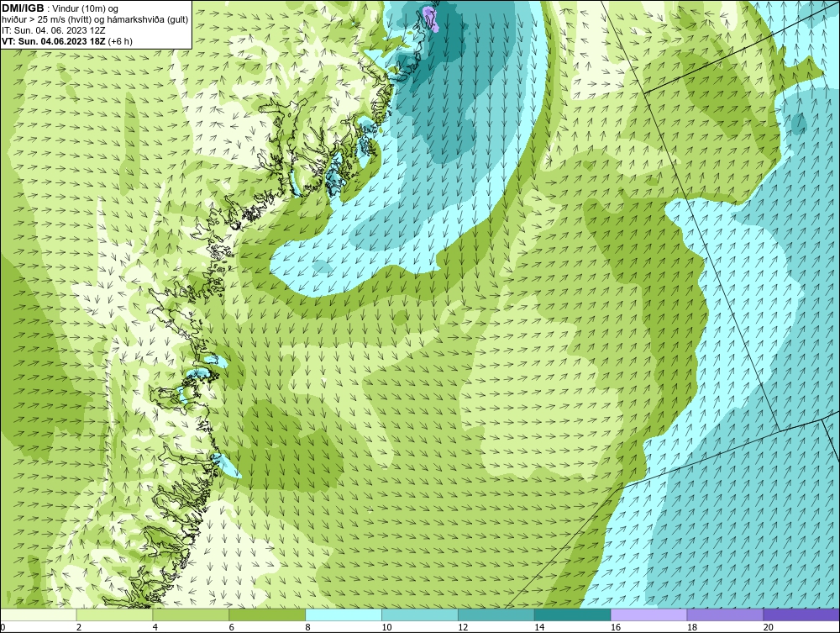This screenshot has width=840, height=633.
Task: Click the 12–14 m/s teal legend swatch
Action: tap(496, 615)
